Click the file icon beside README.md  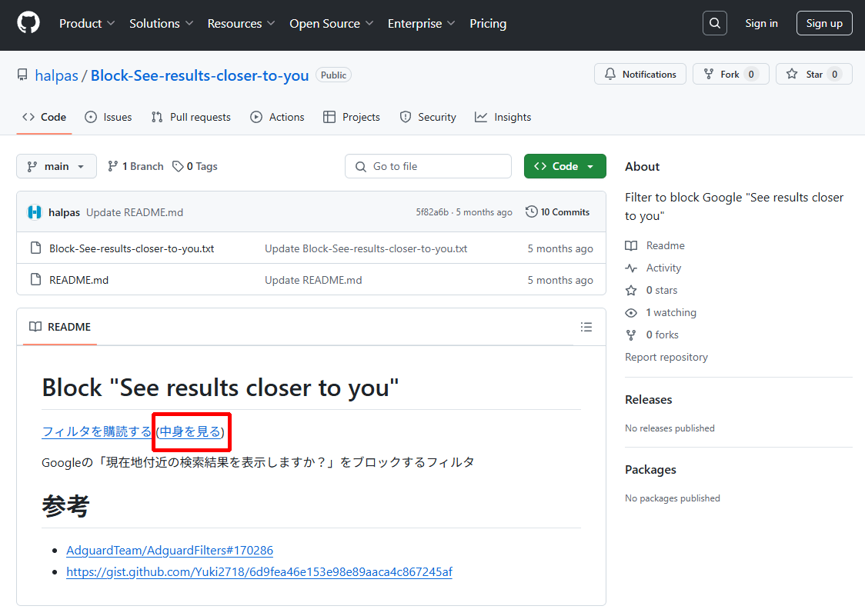coord(36,280)
